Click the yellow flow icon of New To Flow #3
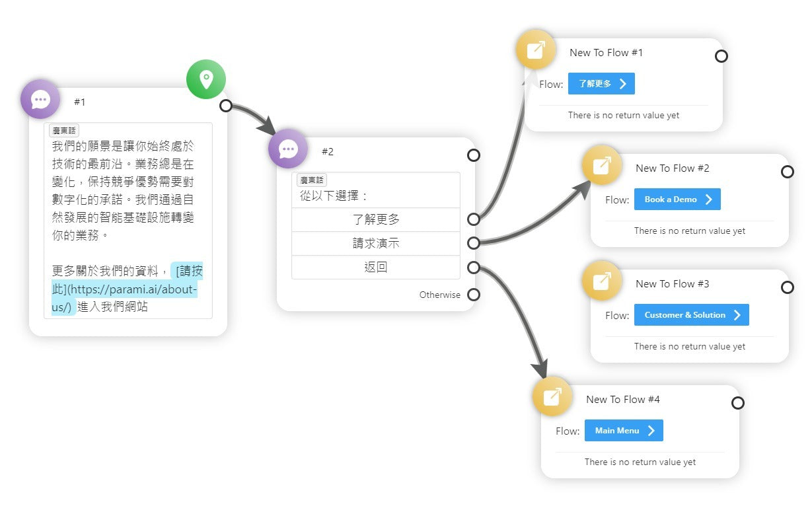Image resolution: width=812 pixels, height=510 pixels. click(x=602, y=281)
